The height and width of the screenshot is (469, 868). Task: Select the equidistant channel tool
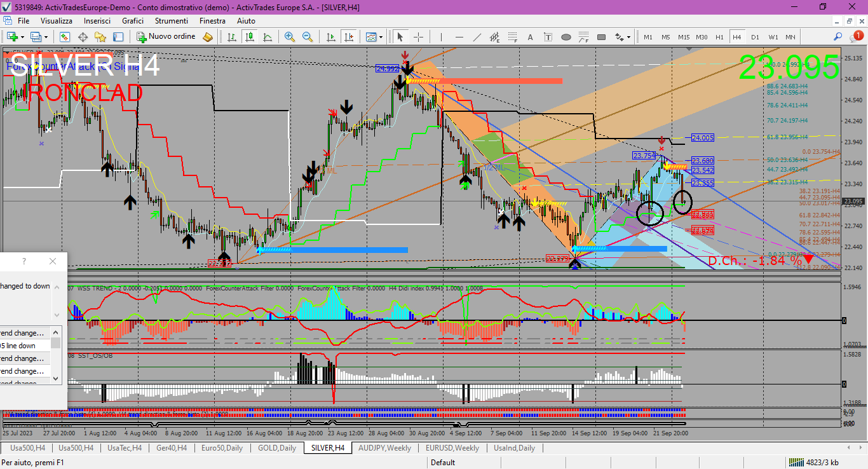[x=495, y=37]
